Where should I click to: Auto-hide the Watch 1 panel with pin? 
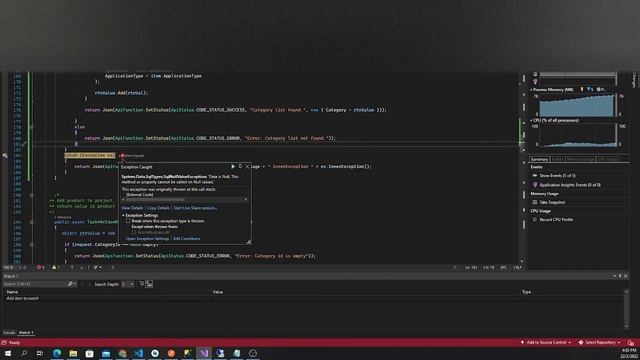tap(620, 276)
